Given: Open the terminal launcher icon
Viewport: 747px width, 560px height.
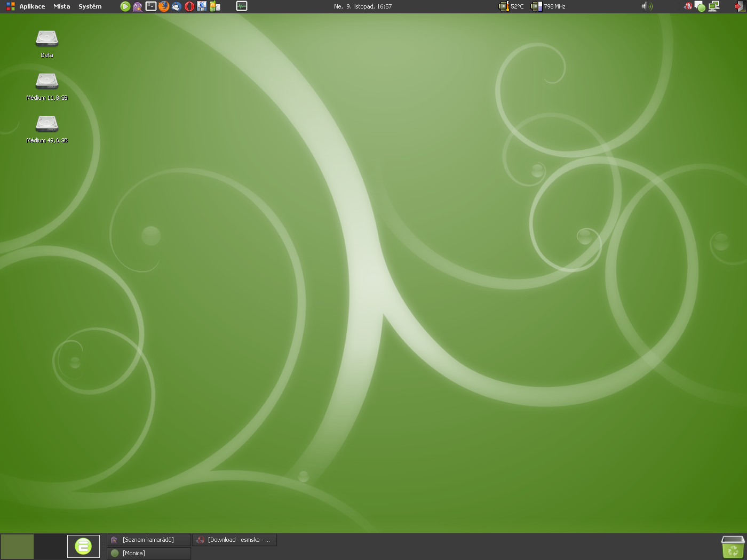Looking at the screenshot, I should click(151, 6).
